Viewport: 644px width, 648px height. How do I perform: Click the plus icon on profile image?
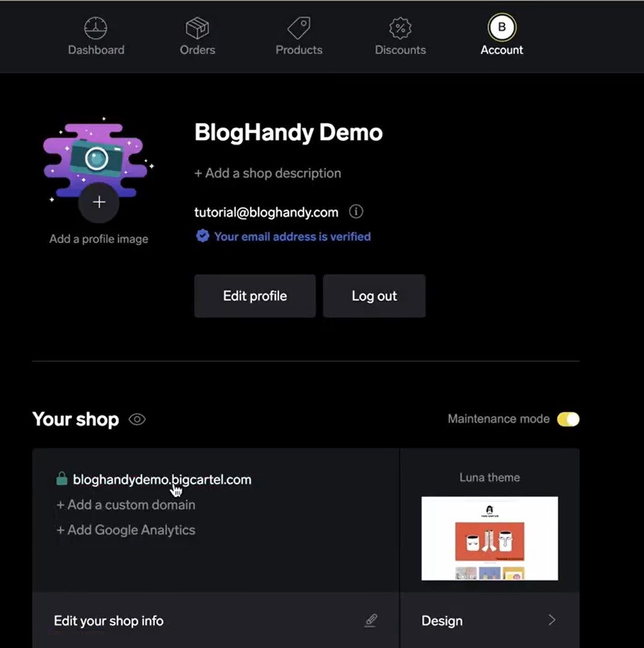pos(99,202)
